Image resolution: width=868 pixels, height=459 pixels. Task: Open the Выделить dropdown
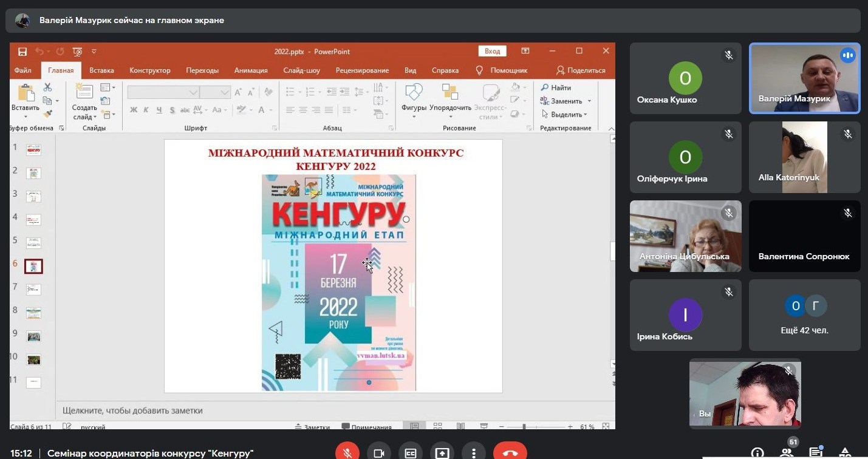click(x=586, y=115)
